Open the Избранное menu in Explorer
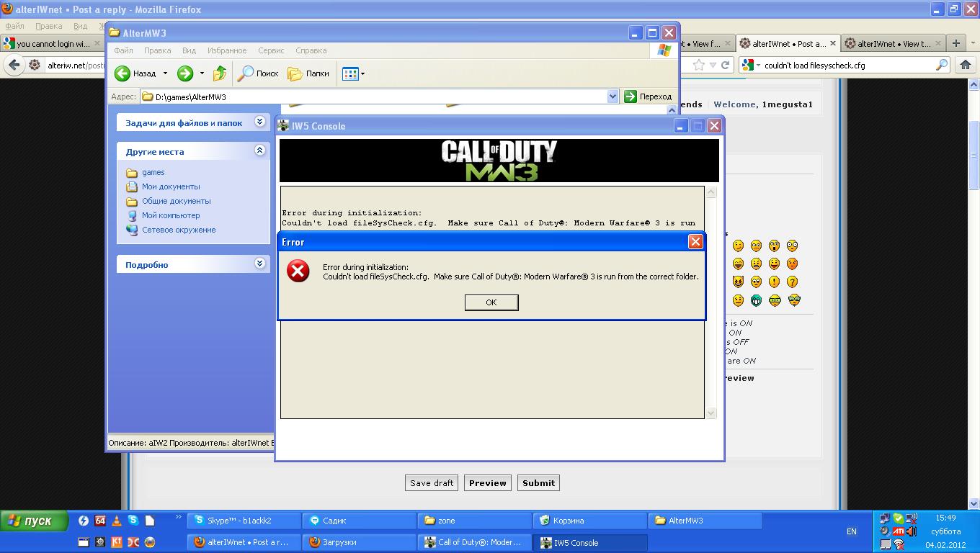The height and width of the screenshot is (553, 980). pos(227,50)
